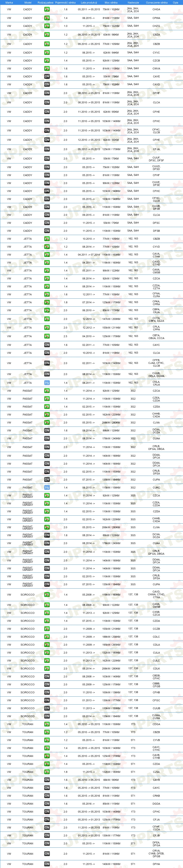
Task: Click the Model column header
Action: pos(28,2)
